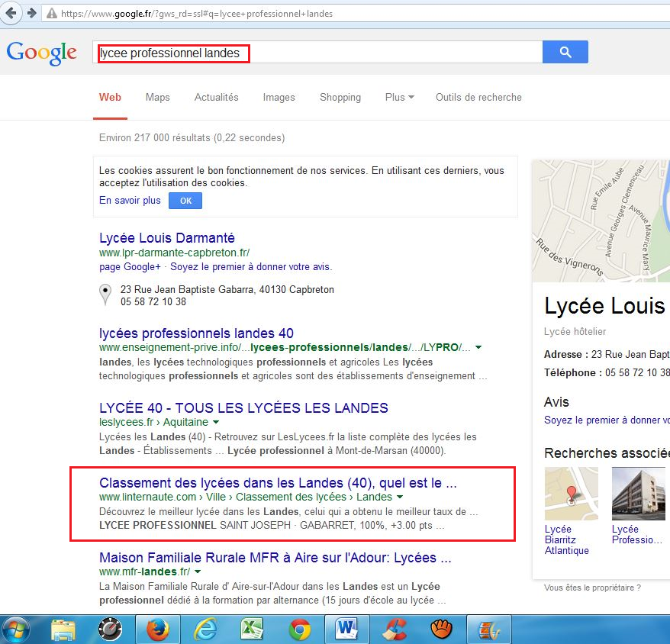
Task: Open the Lycée Louis Darmanté result
Action: 167,237
